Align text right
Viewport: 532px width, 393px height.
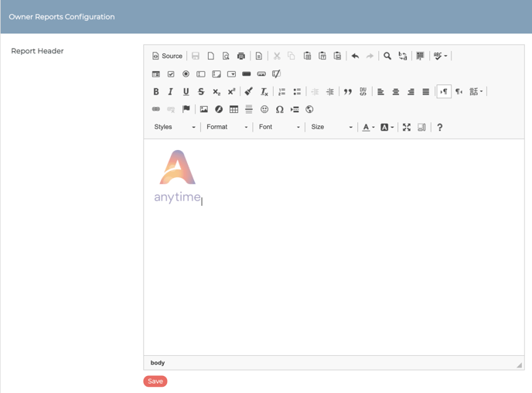411,91
